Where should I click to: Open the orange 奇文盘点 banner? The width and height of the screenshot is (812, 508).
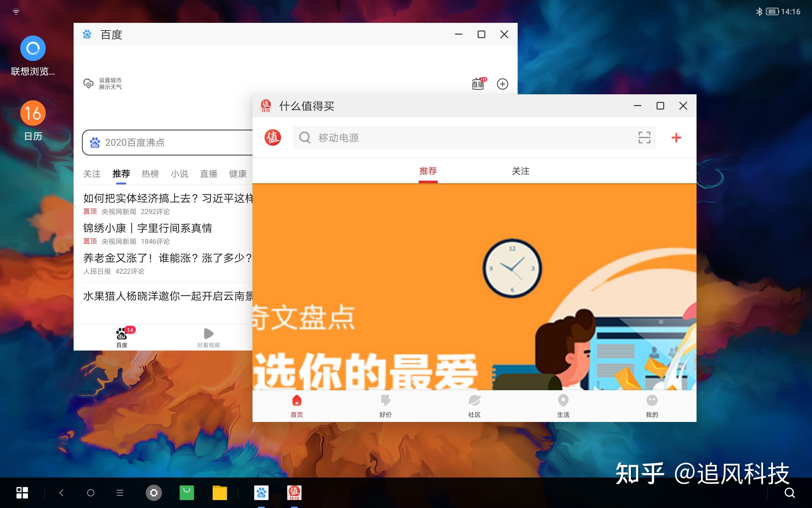click(x=474, y=287)
